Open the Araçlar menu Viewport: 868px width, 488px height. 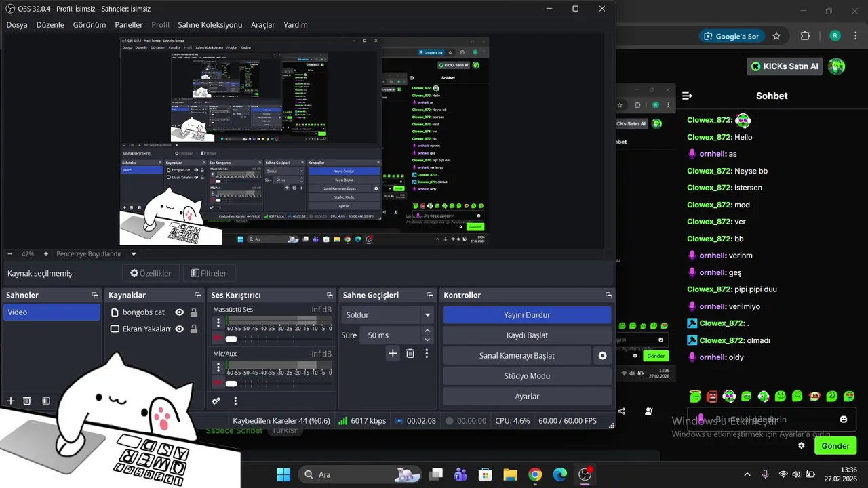263,25
